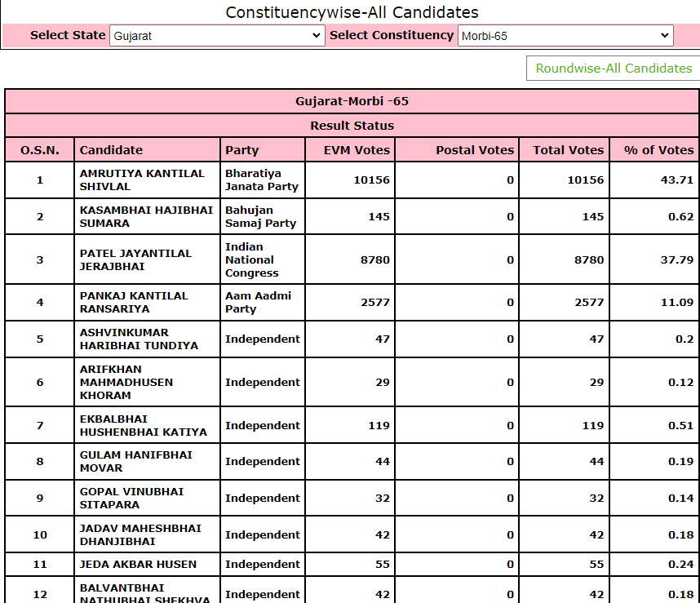Viewport: 700px width, 603px height.
Task: Click the Indian National Congress cell
Action: click(x=263, y=259)
